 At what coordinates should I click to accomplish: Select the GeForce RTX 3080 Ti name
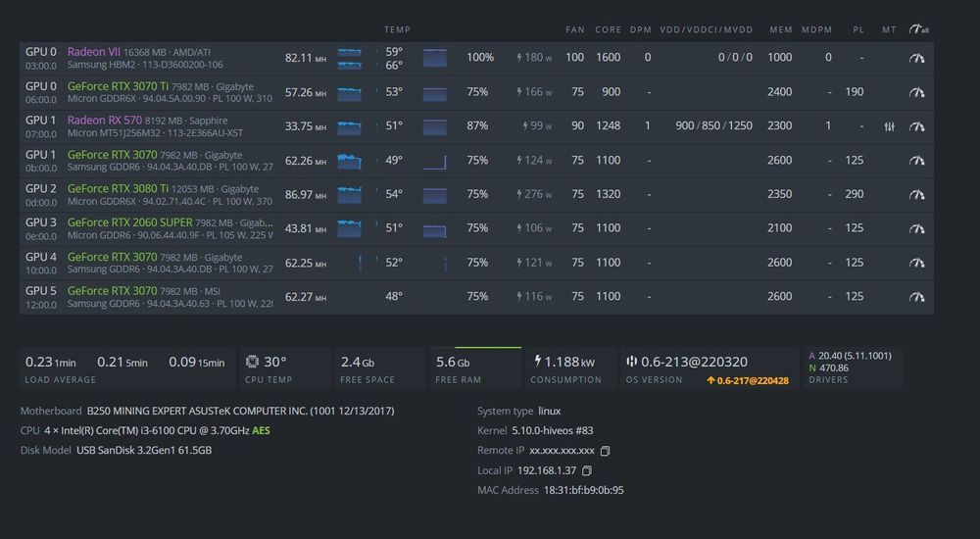[119, 188]
